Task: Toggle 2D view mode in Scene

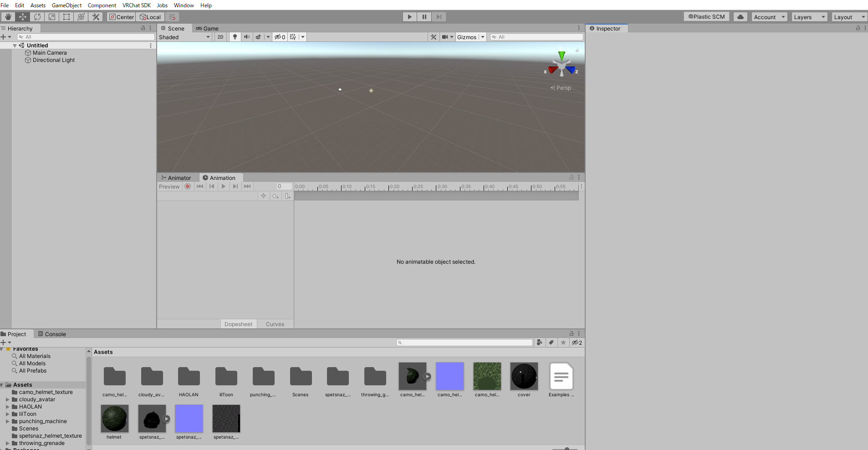Action: (220, 37)
